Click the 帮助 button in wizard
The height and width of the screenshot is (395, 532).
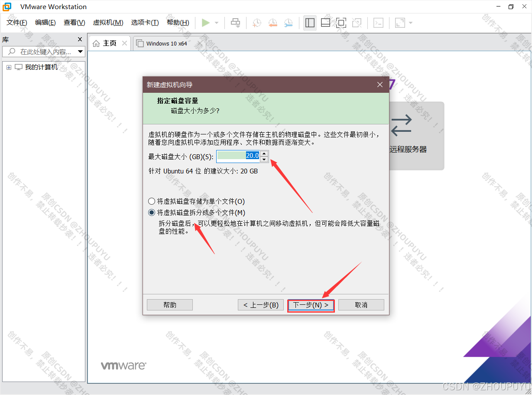(170, 305)
